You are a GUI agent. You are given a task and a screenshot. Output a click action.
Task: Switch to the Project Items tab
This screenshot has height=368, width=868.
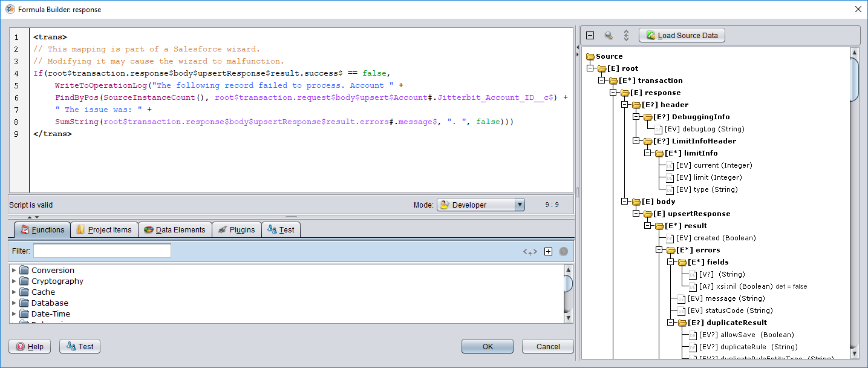click(x=103, y=230)
